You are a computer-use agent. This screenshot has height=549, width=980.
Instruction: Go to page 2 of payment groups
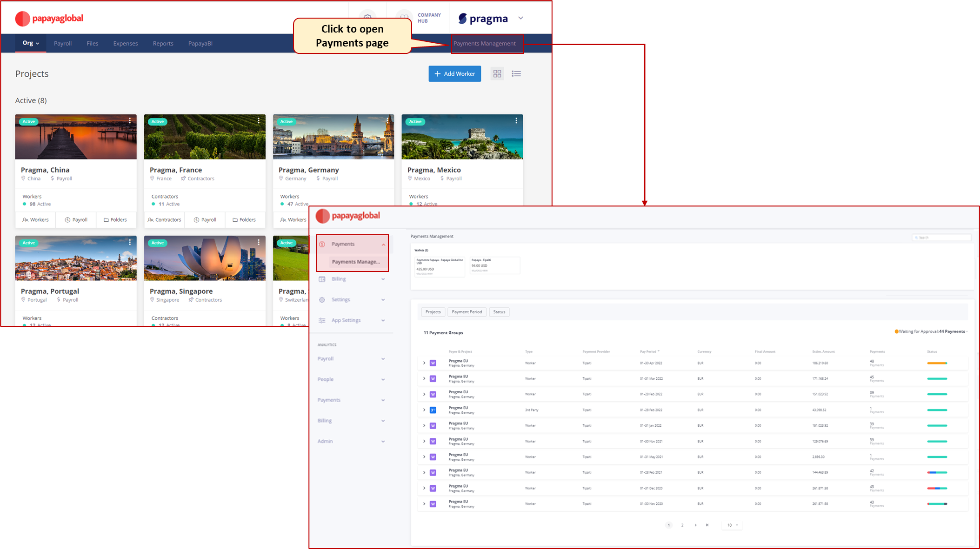(x=682, y=525)
